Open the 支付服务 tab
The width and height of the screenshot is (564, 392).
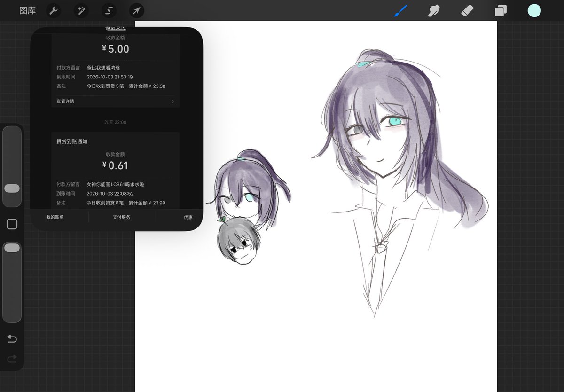121,217
